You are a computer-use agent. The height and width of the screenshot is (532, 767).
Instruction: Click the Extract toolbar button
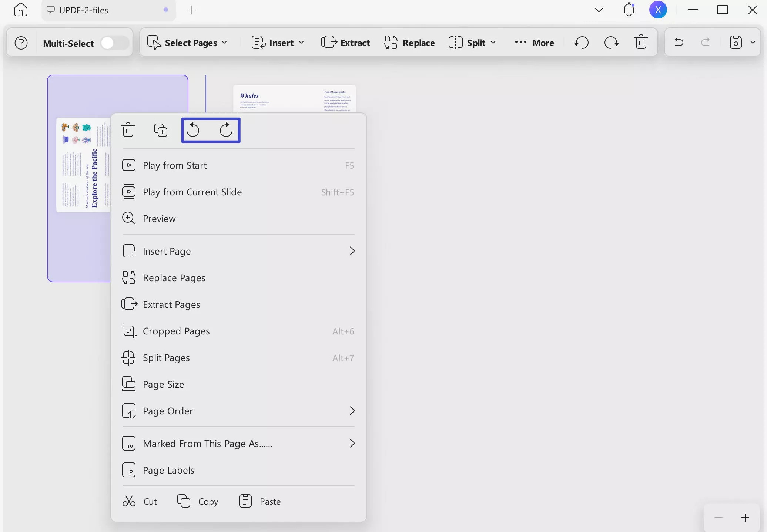tap(346, 43)
